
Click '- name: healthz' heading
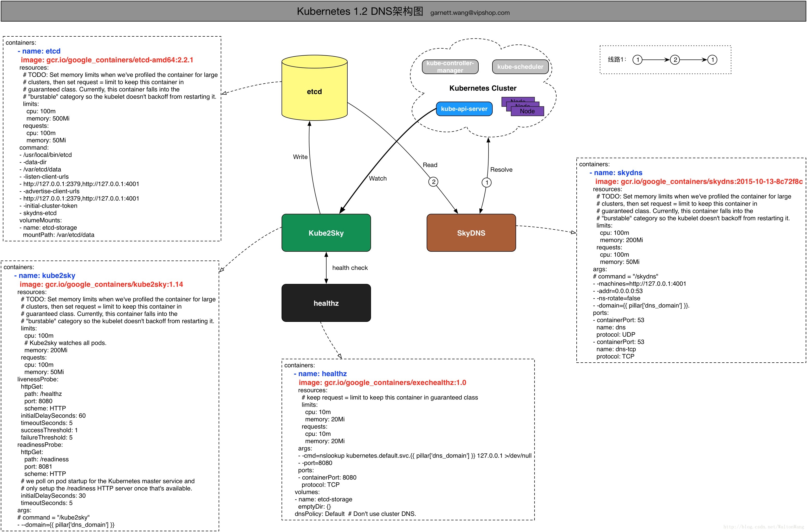coord(320,374)
